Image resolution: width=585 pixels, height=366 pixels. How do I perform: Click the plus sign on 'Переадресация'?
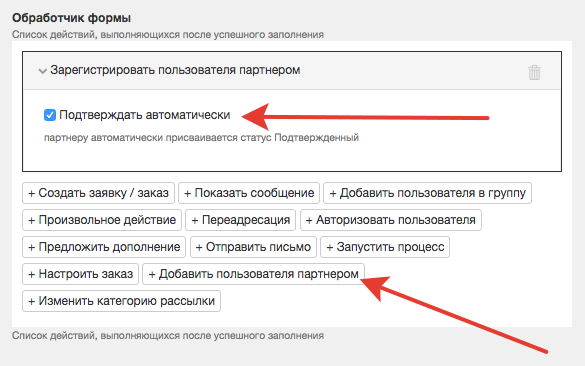[x=195, y=220]
